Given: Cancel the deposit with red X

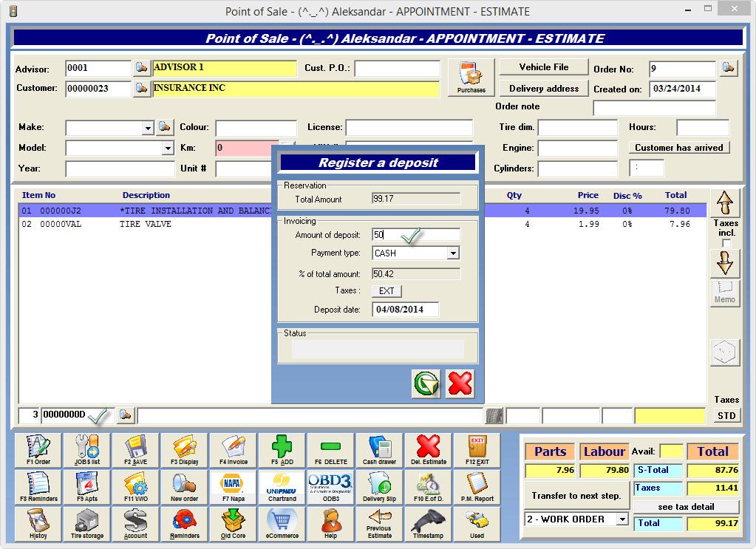Looking at the screenshot, I should pyautogui.click(x=460, y=383).
